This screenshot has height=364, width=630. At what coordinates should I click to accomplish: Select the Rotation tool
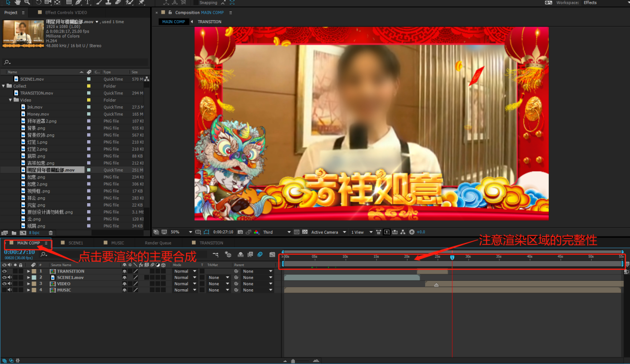click(x=38, y=2)
